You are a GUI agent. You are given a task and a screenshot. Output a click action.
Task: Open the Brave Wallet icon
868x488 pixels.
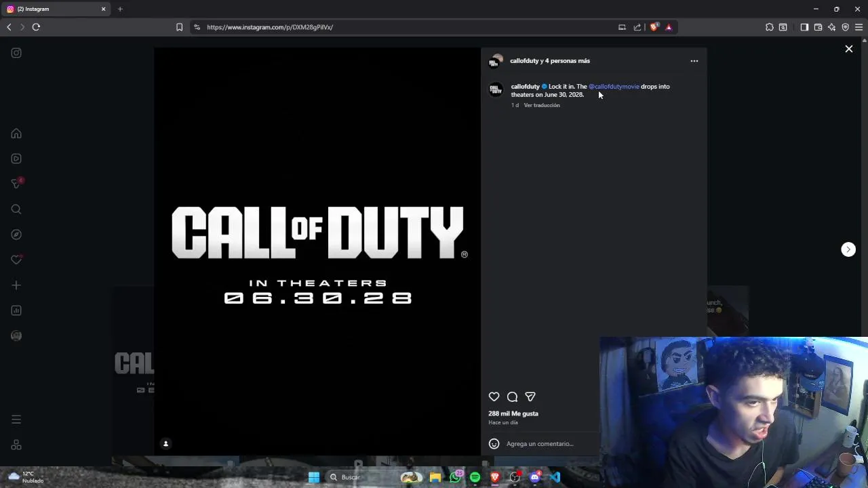coord(818,27)
